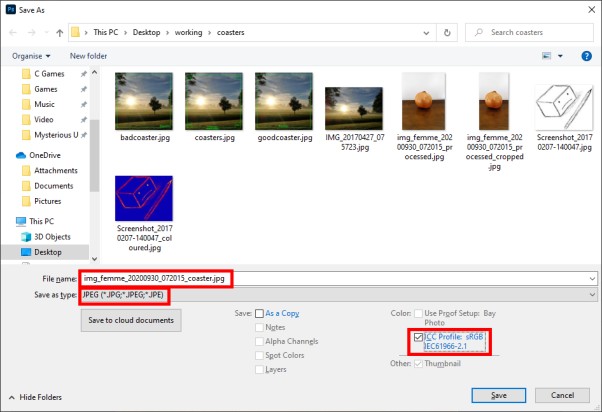Expand the File name dropdown arrow
This screenshot has height=412, width=602.
tap(592, 279)
